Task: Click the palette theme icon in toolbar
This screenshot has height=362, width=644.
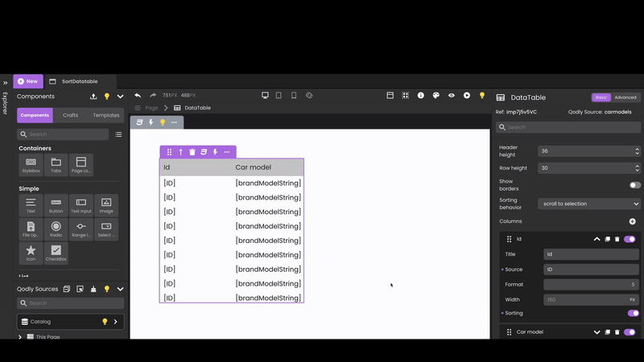Action: click(x=436, y=96)
